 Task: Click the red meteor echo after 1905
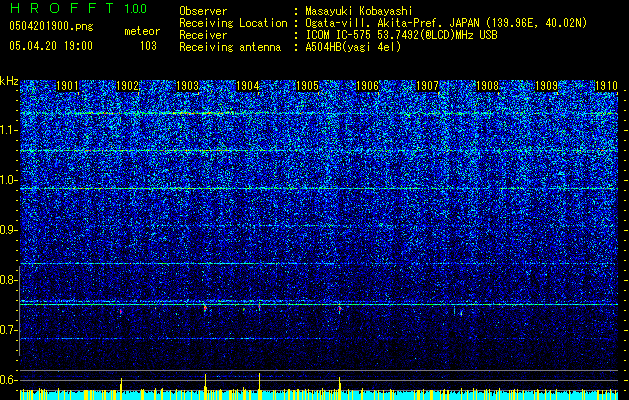click(340, 309)
